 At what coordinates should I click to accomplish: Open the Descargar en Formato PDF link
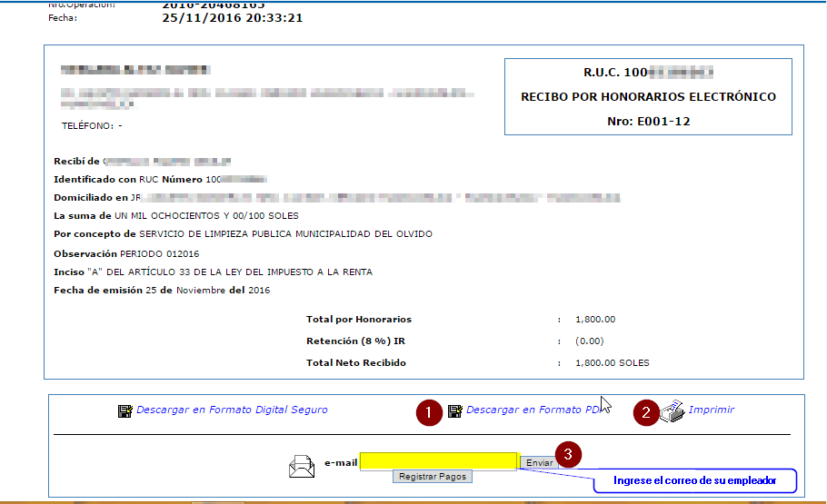[x=533, y=410]
